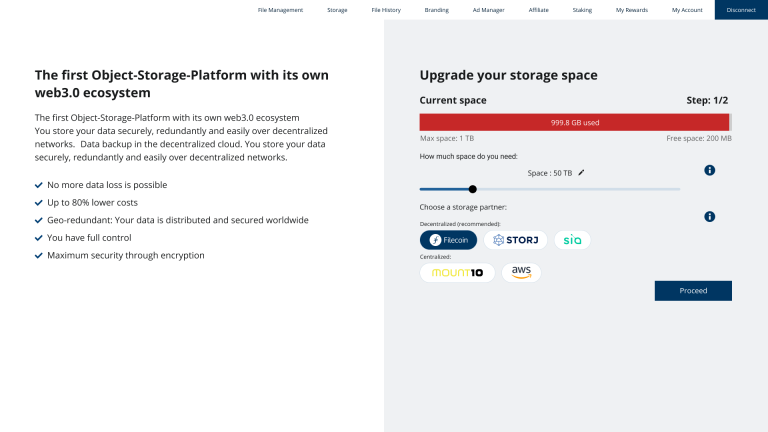Navigate to Branding section
The height and width of the screenshot is (432, 768).
tap(436, 10)
